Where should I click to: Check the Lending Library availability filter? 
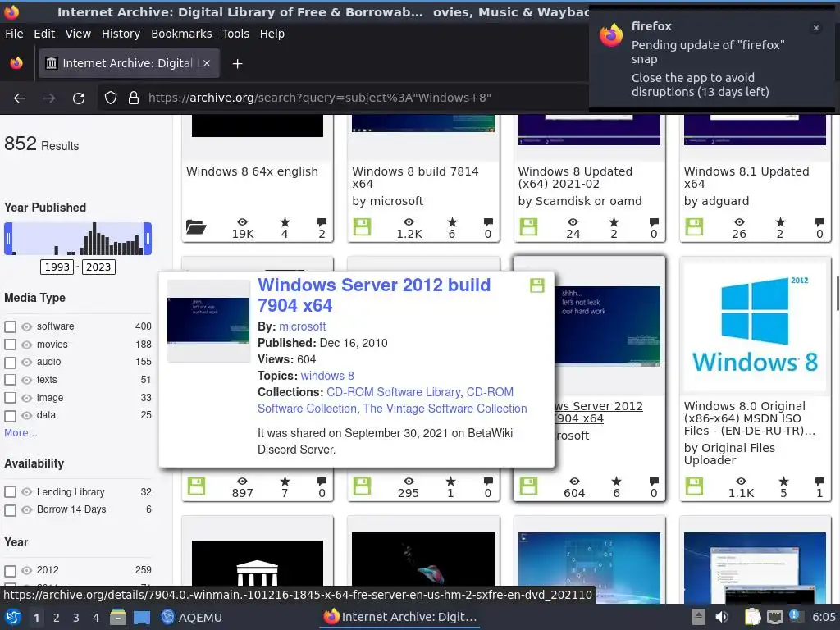click(x=10, y=492)
